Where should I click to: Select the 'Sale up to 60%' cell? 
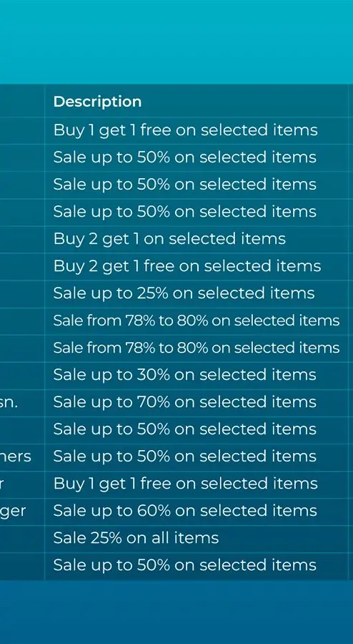(197, 511)
